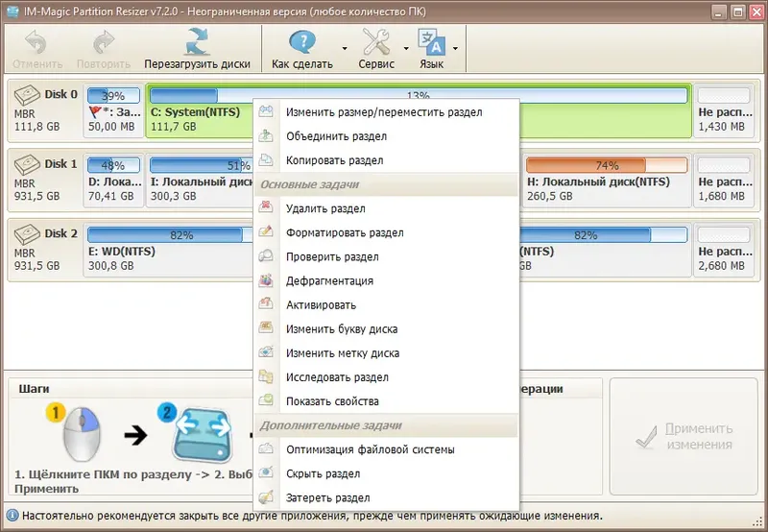Click the Disk 2 drive icon

tap(27, 234)
